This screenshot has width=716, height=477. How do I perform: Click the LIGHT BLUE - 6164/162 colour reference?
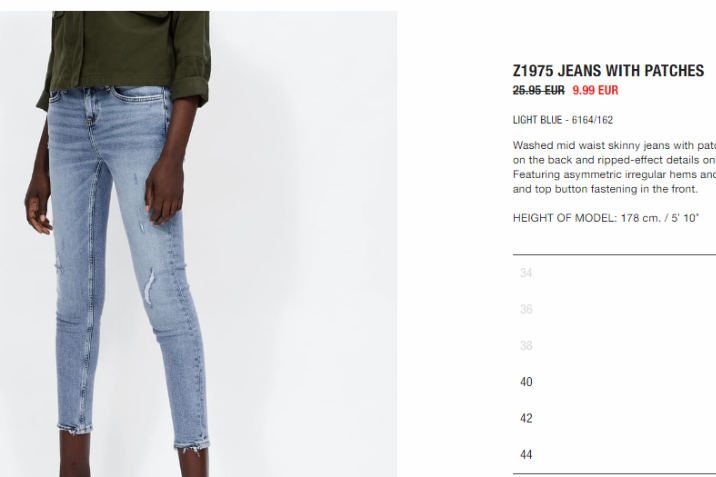click(563, 120)
